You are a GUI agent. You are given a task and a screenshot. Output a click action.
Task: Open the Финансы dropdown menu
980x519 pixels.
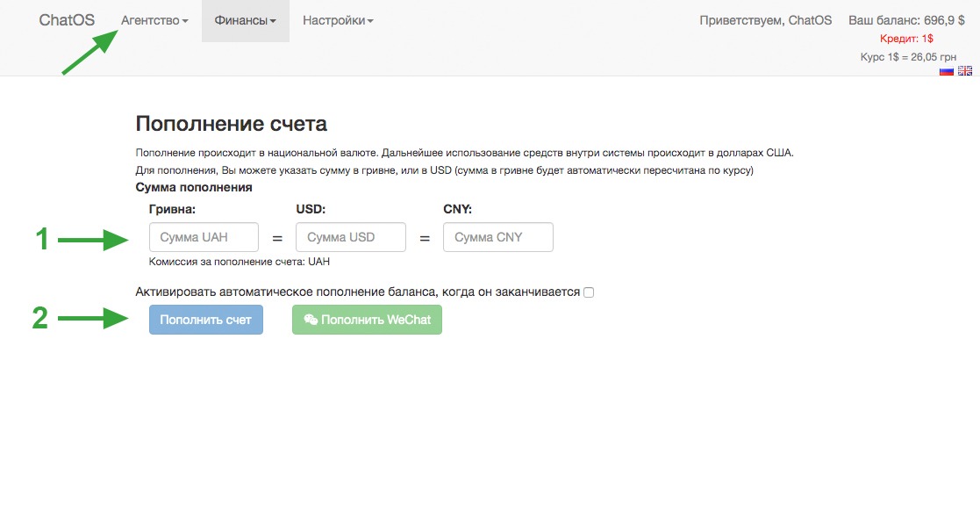[245, 20]
